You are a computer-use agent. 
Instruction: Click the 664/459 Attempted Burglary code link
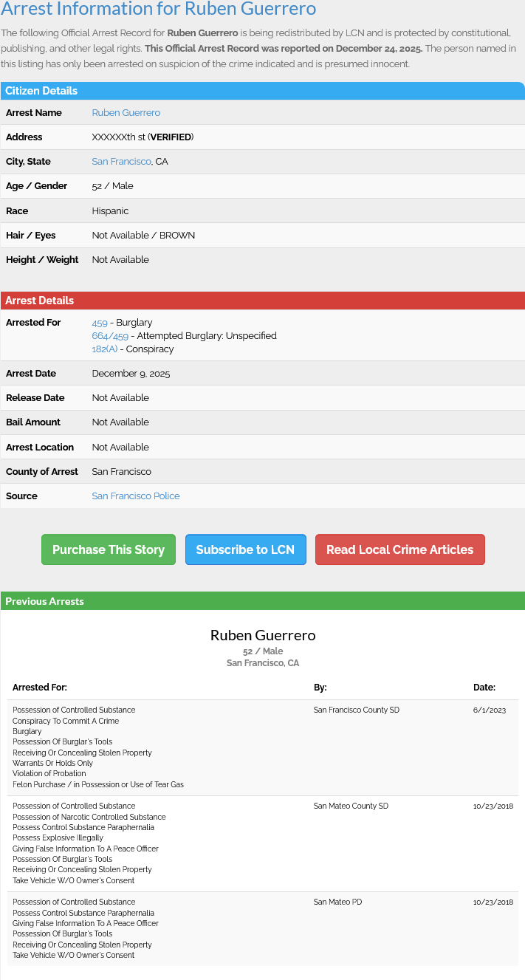coord(109,336)
